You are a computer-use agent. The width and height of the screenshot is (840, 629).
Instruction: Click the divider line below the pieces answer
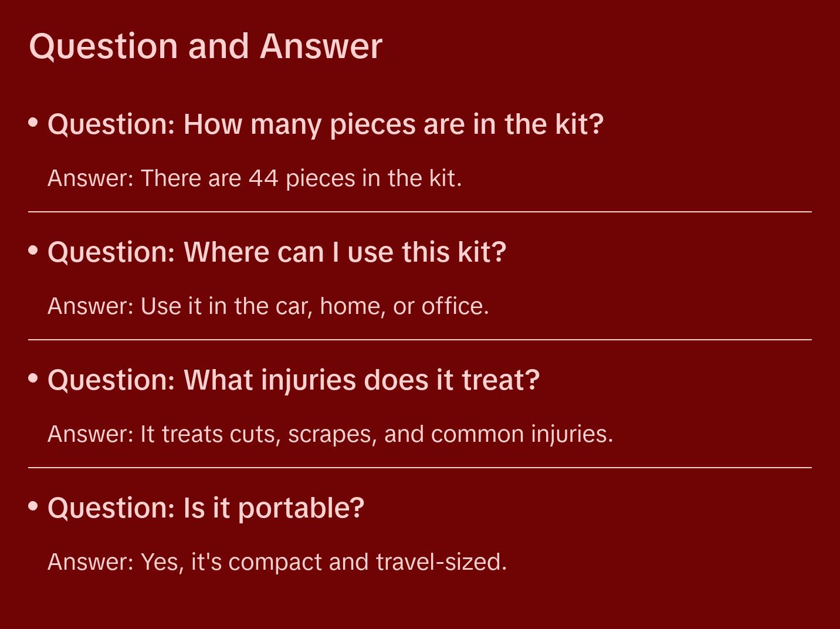tap(420, 212)
